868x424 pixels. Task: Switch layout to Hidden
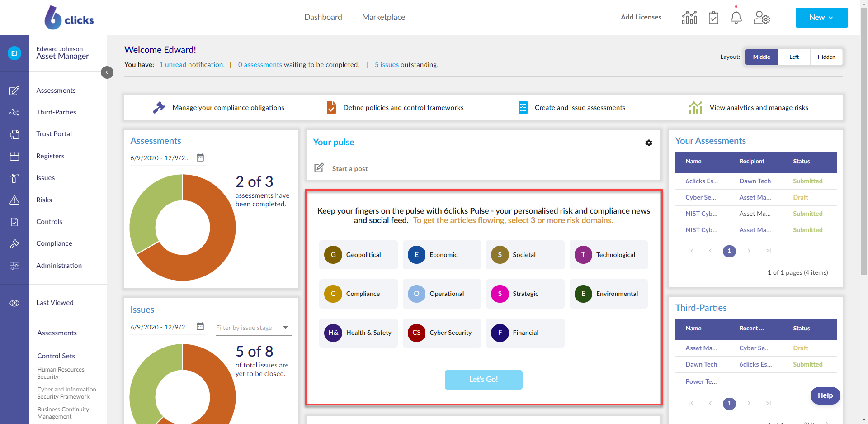click(826, 57)
